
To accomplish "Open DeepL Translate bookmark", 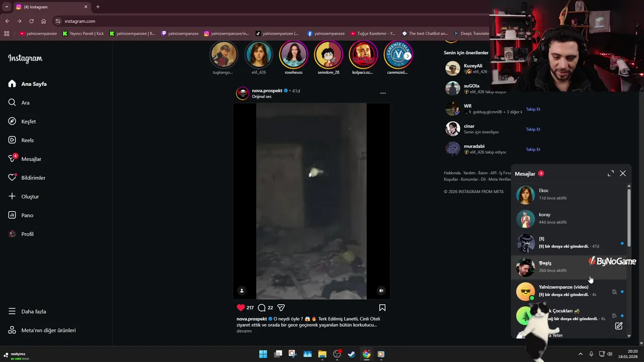I will 471,34.
